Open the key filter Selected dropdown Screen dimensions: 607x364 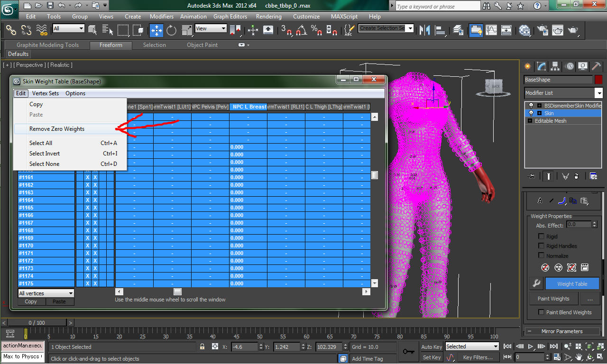(472, 346)
